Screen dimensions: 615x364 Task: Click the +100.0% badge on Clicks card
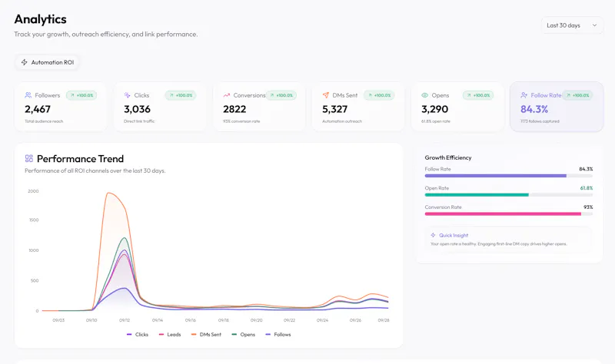pyautogui.click(x=181, y=95)
